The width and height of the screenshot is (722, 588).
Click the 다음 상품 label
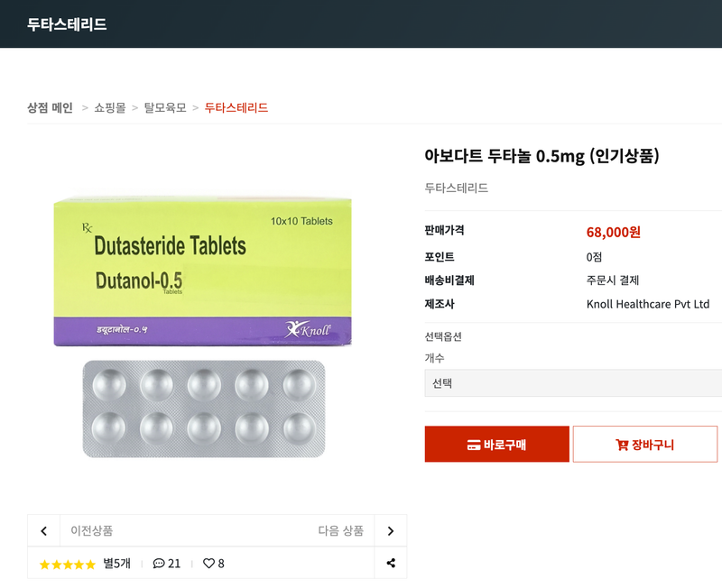tap(340, 531)
